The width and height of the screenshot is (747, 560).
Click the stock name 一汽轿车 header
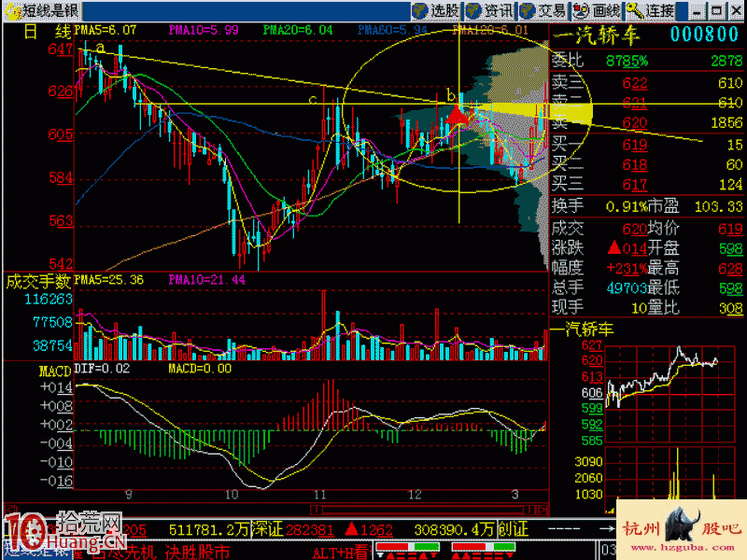(x=596, y=35)
